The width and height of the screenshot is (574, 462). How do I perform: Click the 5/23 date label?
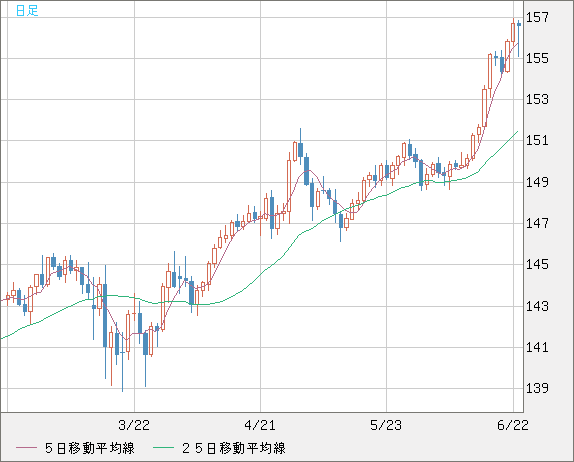pyautogui.click(x=386, y=425)
